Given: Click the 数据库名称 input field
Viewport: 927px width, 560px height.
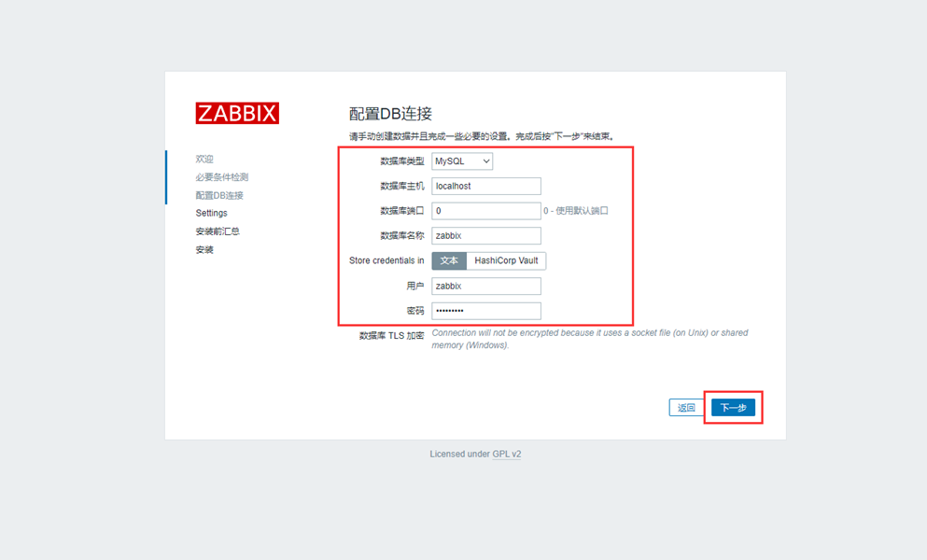Looking at the screenshot, I should point(485,236).
